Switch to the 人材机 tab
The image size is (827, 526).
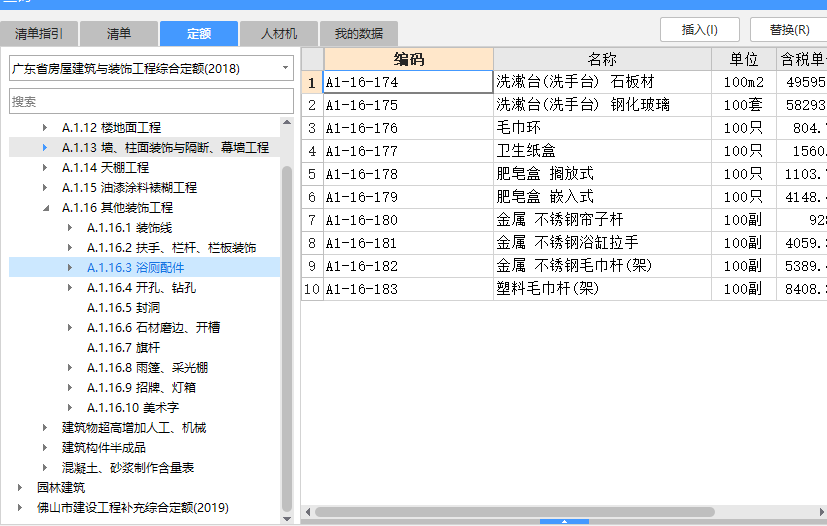click(279, 34)
